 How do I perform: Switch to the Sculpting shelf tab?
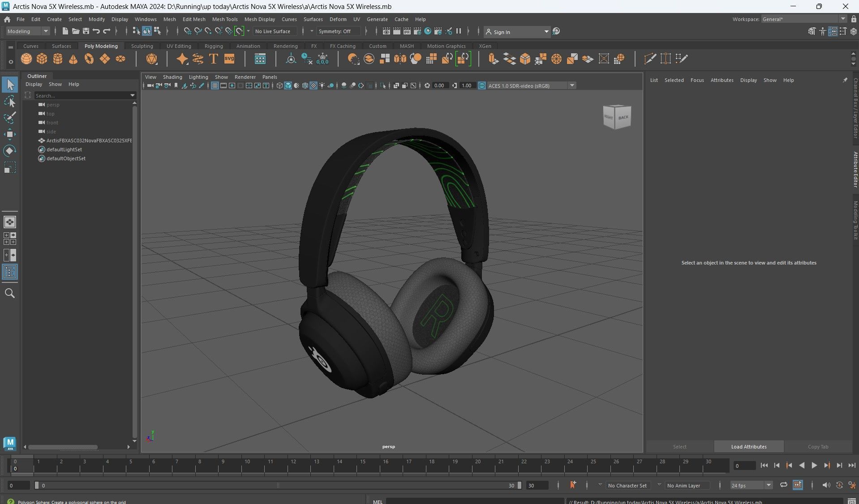142,46
